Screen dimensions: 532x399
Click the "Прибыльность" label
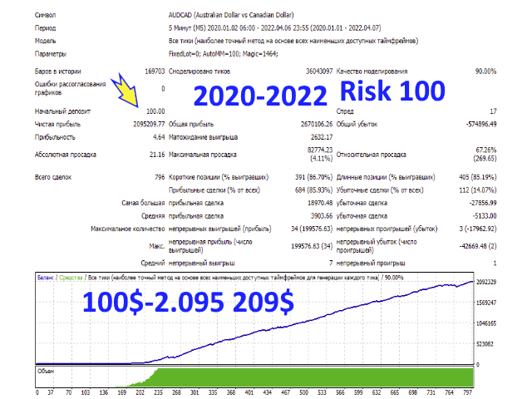pyautogui.click(x=55, y=137)
